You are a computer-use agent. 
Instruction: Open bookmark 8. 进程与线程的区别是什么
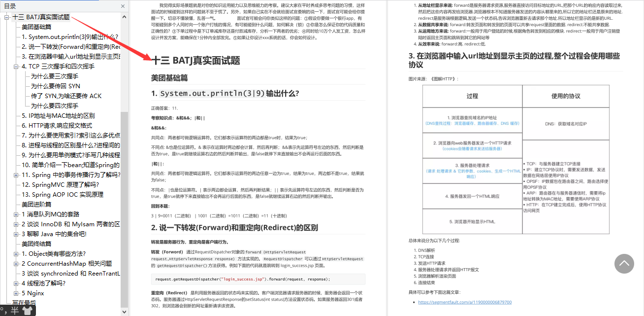(x=71, y=145)
